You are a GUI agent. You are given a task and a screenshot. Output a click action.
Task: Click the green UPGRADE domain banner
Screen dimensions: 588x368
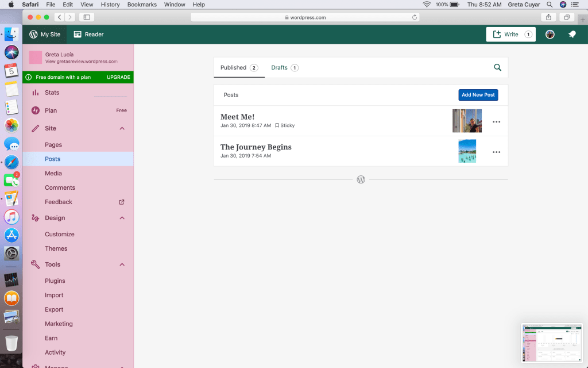78,77
